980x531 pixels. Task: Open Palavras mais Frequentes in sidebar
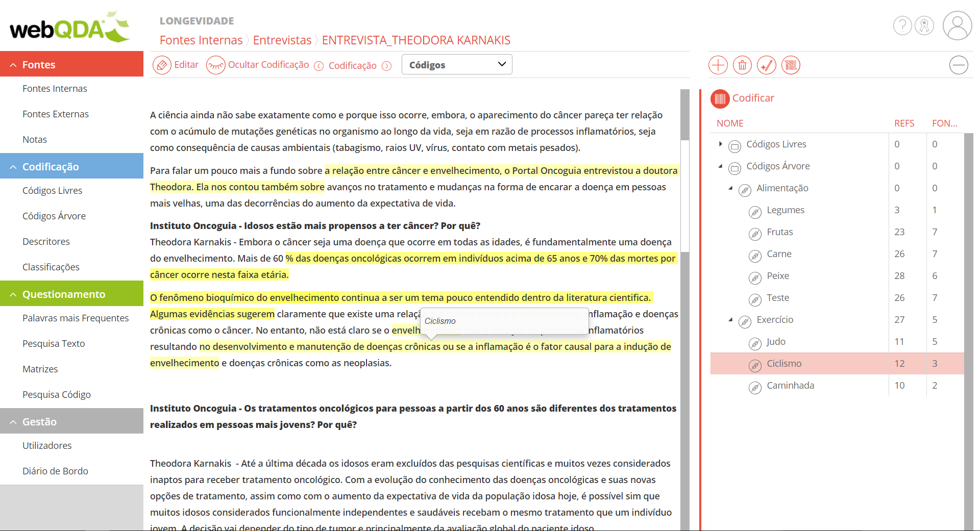[x=76, y=318]
